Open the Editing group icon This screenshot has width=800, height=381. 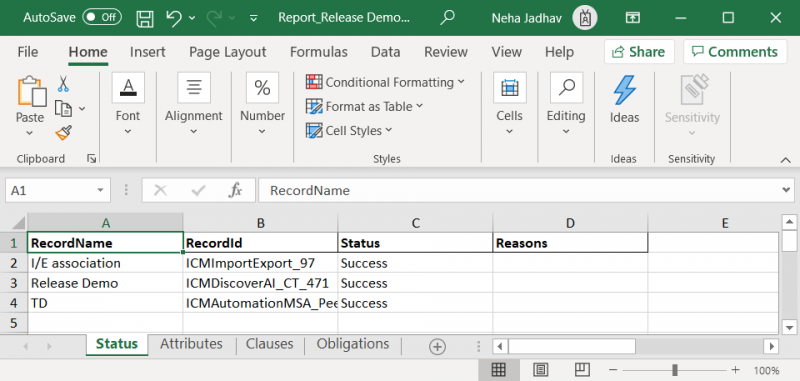coord(566,88)
